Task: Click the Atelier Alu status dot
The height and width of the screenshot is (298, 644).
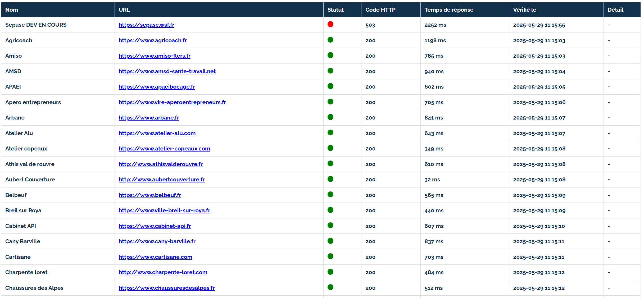Action: click(330, 132)
